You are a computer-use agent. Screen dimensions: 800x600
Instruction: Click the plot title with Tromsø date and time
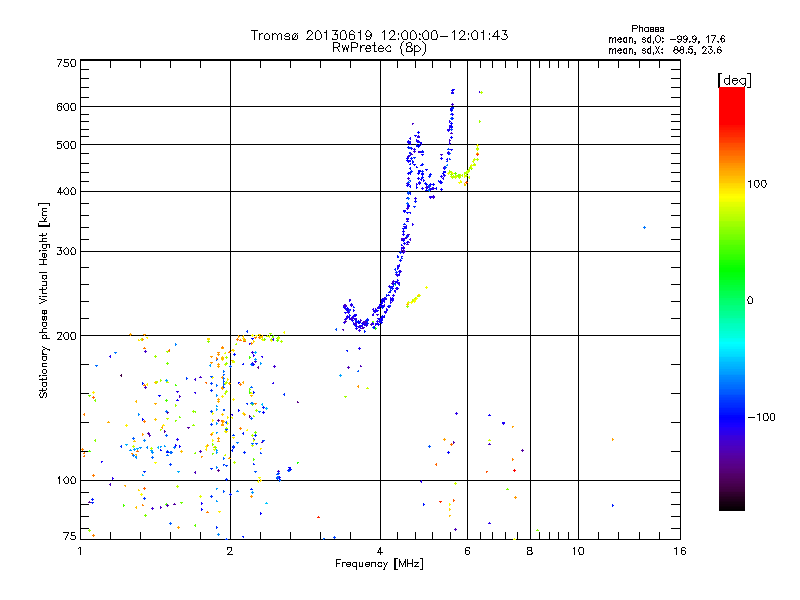click(x=379, y=35)
